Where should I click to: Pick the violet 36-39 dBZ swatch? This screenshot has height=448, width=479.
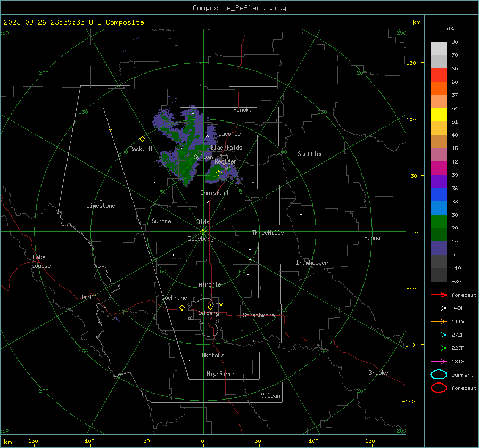pos(439,181)
